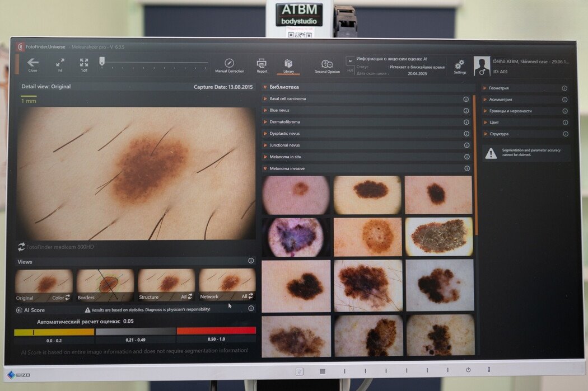Select first Melanoma invasive library thumbnail
588x391 pixels.
(296, 195)
